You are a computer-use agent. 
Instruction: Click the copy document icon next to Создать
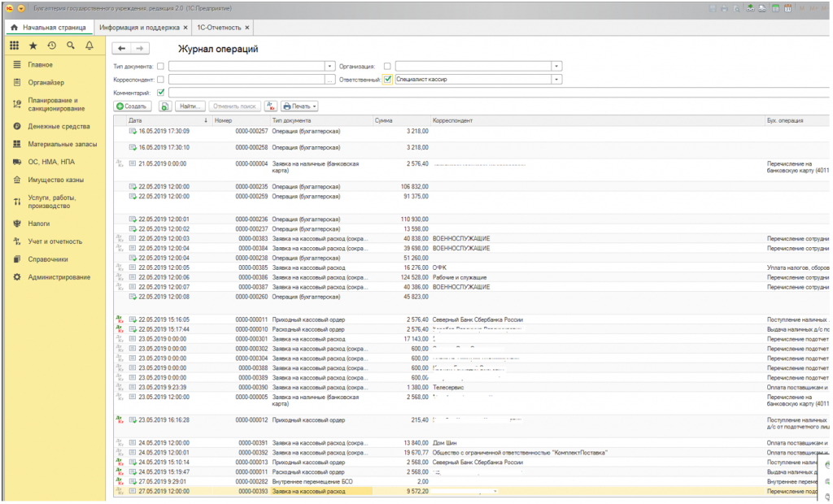[x=164, y=106]
